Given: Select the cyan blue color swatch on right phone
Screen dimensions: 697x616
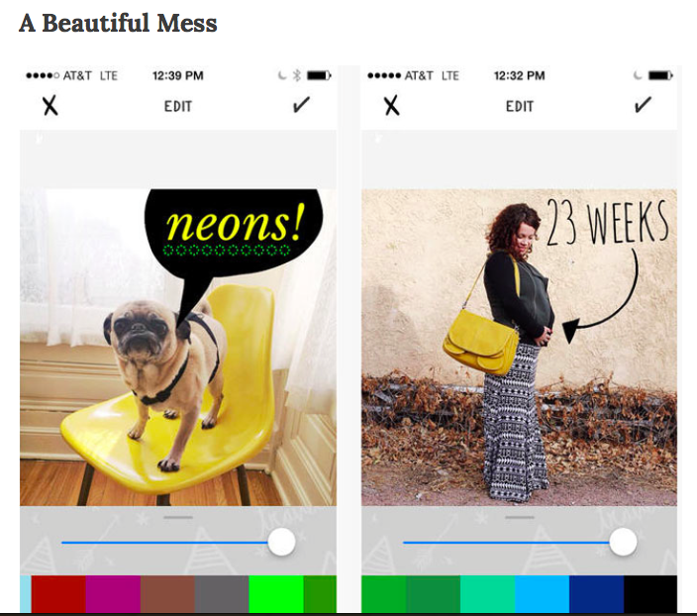Looking at the screenshot, I should (543, 594).
